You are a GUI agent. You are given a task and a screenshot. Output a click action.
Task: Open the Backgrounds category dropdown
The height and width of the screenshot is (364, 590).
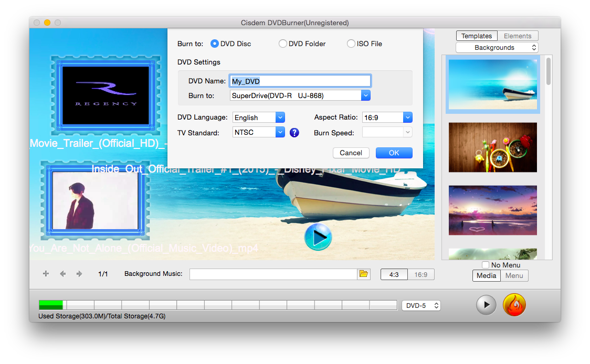click(x=497, y=47)
